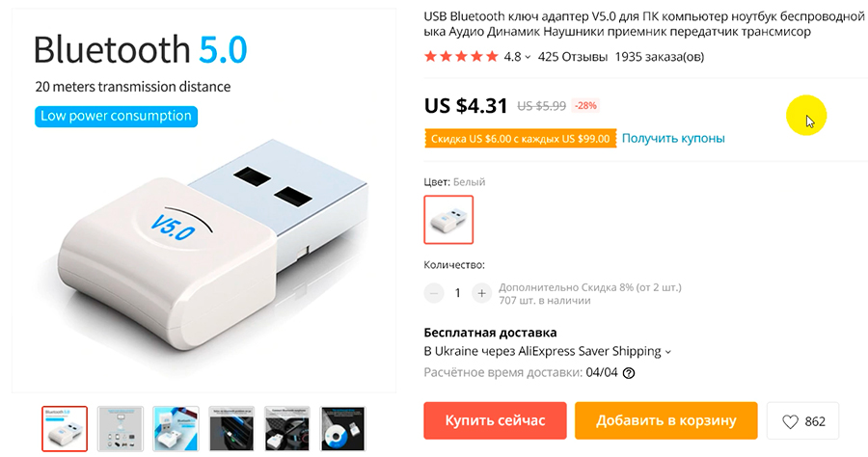Click the heart wishlist icon
Viewport: 868px width, 457px height.
tap(791, 421)
